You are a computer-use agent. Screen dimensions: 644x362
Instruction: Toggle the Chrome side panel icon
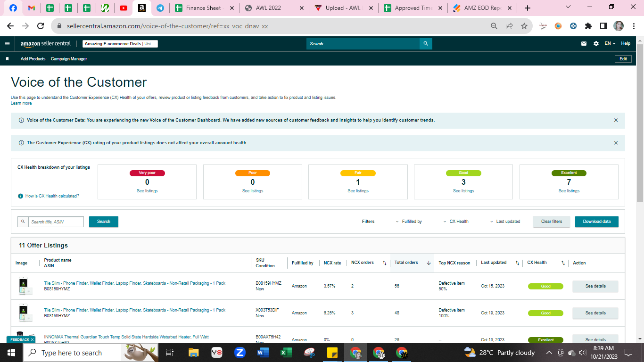click(x=603, y=26)
